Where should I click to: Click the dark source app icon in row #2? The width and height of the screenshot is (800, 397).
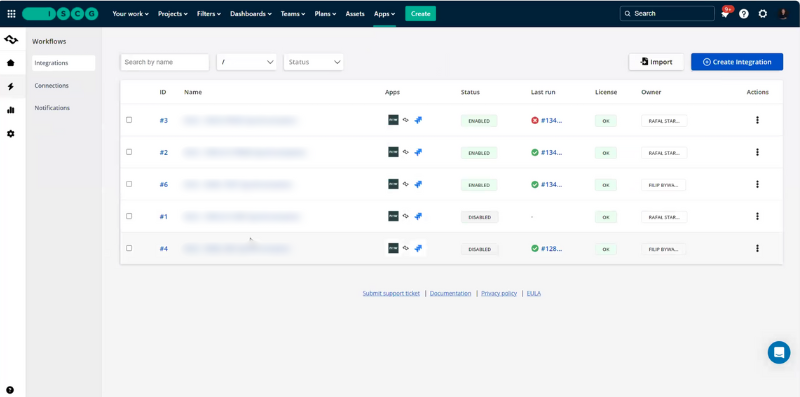tap(393, 152)
